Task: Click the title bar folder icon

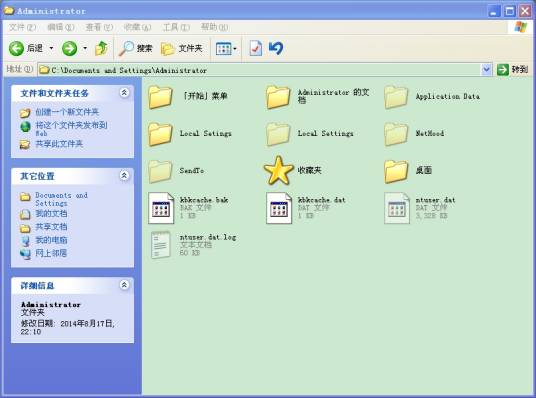Action: pyautogui.click(x=9, y=11)
